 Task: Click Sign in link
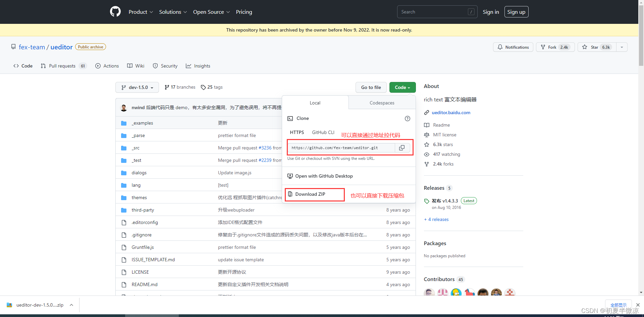491,12
